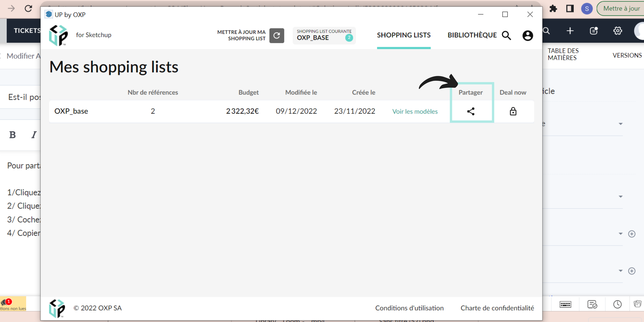Expand the second dropdown arrow in right panel
This screenshot has height=322, width=644.
(621, 196)
